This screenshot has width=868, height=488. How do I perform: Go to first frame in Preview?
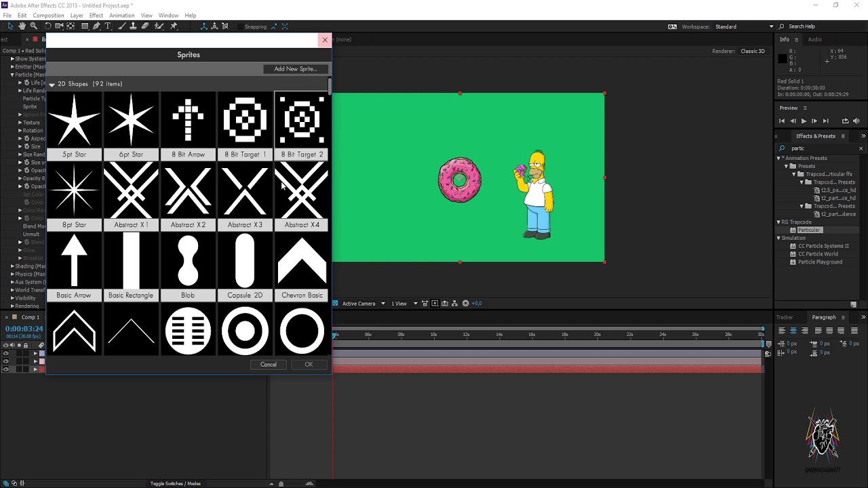coord(782,121)
